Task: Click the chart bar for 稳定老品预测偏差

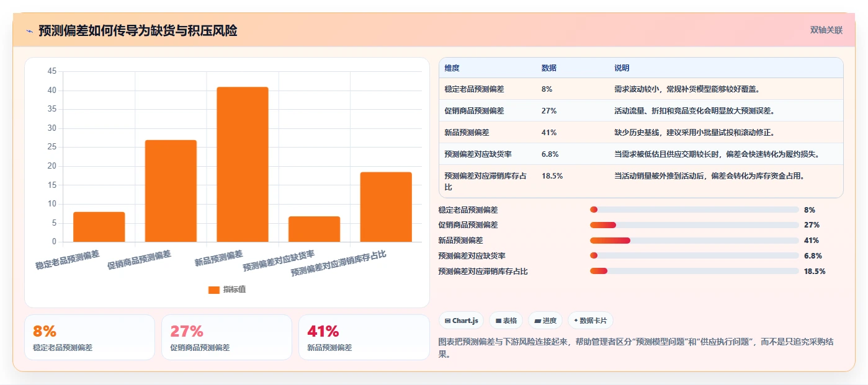Action: click(99, 227)
